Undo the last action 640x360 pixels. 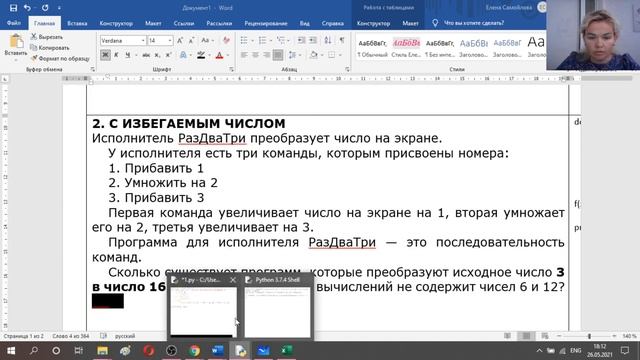(x=27, y=8)
